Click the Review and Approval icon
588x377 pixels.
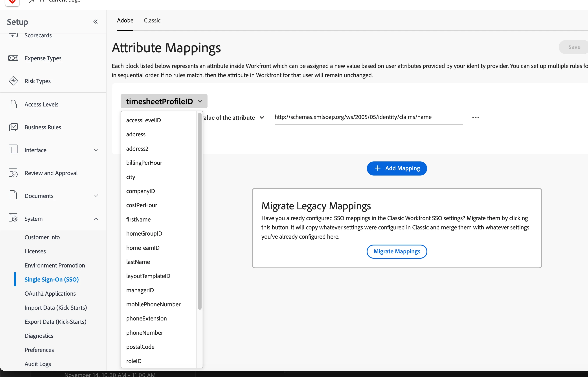[x=13, y=173]
